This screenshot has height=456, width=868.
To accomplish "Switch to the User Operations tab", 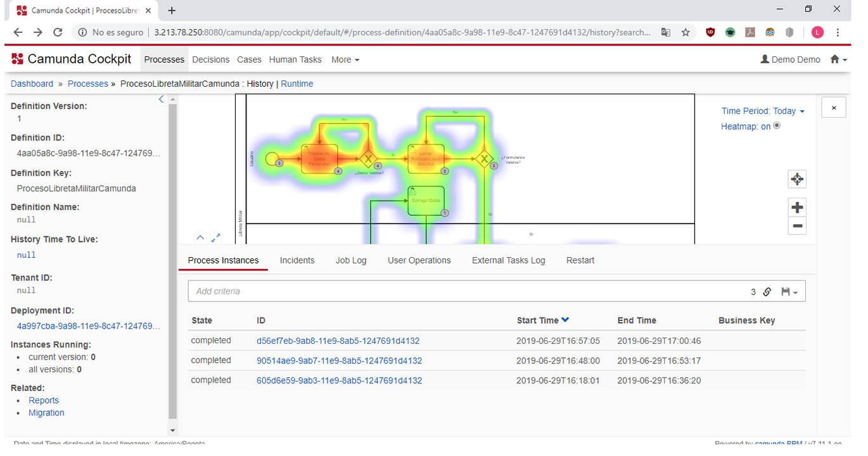I will point(419,260).
